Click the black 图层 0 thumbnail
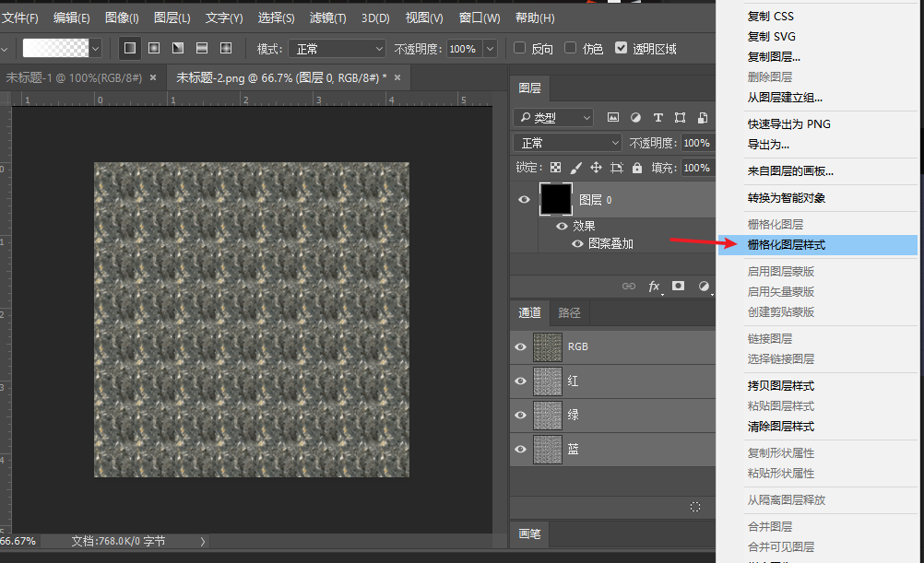924x563 pixels. pyautogui.click(x=556, y=199)
